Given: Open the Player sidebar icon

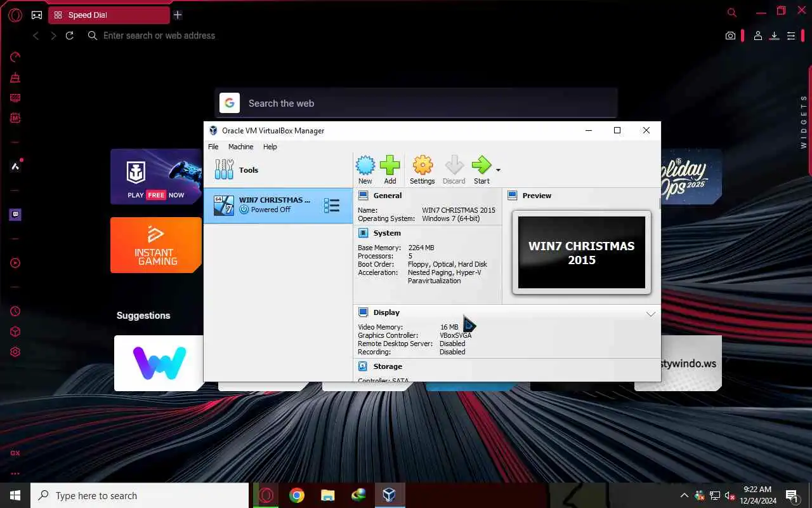Looking at the screenshot, I should (x=15, y=263).
